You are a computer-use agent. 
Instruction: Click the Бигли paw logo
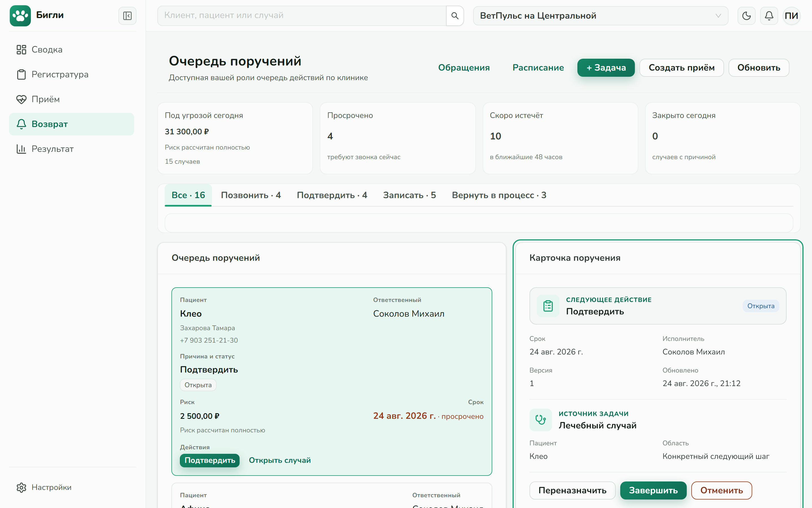pyautogui.click(x=20, y=16)
